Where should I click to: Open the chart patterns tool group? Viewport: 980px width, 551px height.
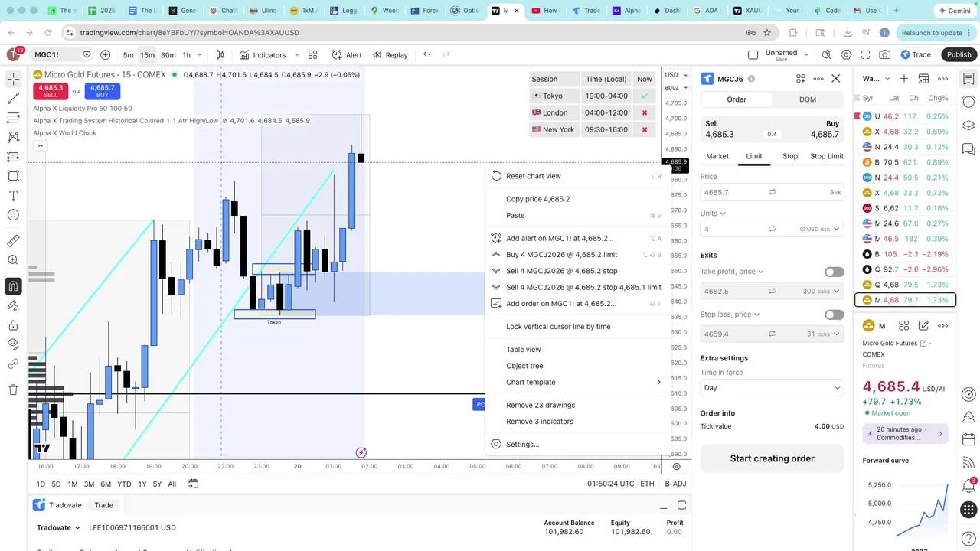tap(13, 137)
